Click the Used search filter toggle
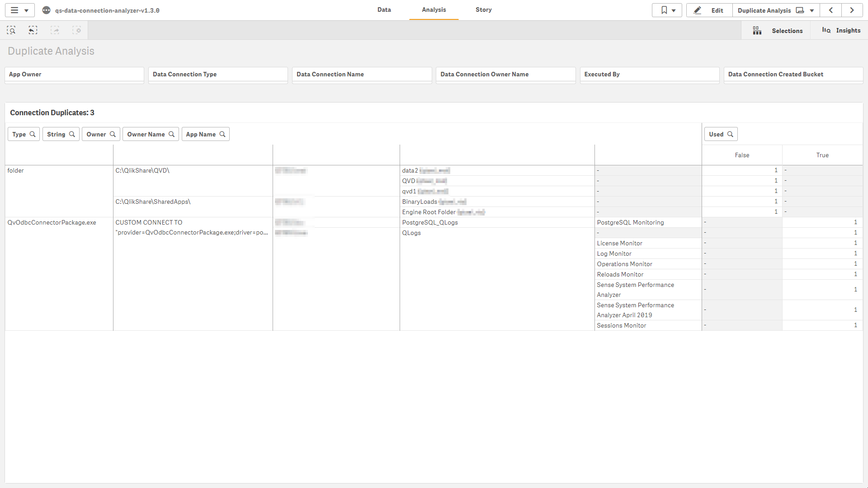 (x=720, y=134)
